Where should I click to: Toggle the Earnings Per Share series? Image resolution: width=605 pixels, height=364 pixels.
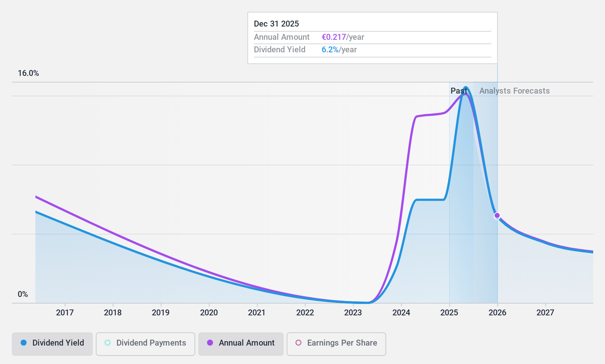coord(336,344)
